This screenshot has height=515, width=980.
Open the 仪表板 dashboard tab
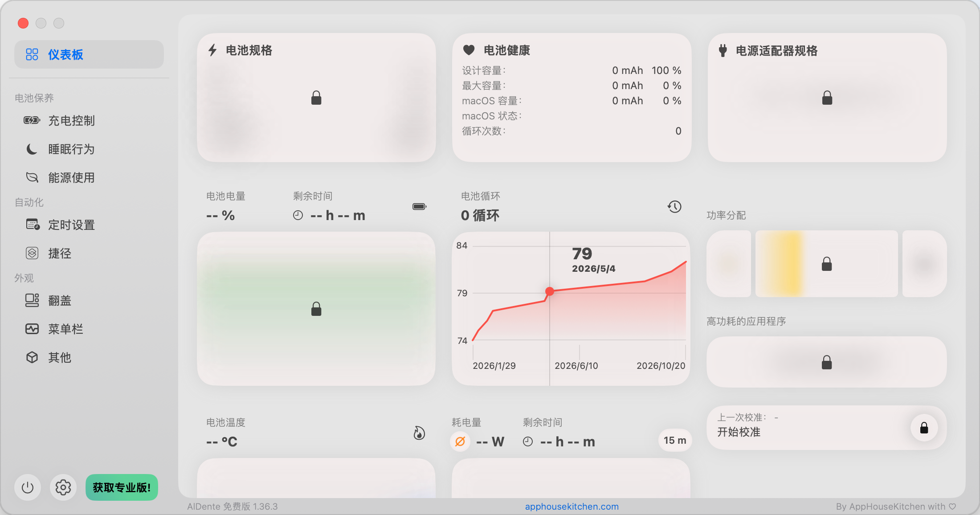point(89,54)
